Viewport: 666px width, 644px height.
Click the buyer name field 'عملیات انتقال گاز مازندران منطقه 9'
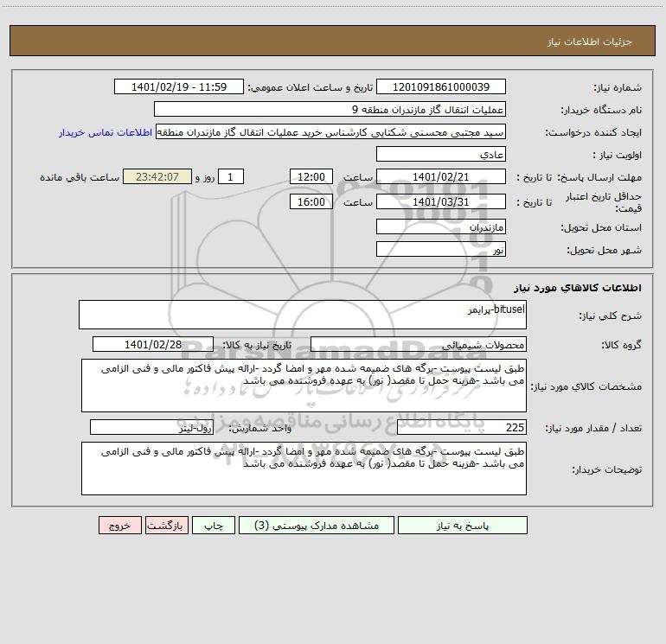330,109
